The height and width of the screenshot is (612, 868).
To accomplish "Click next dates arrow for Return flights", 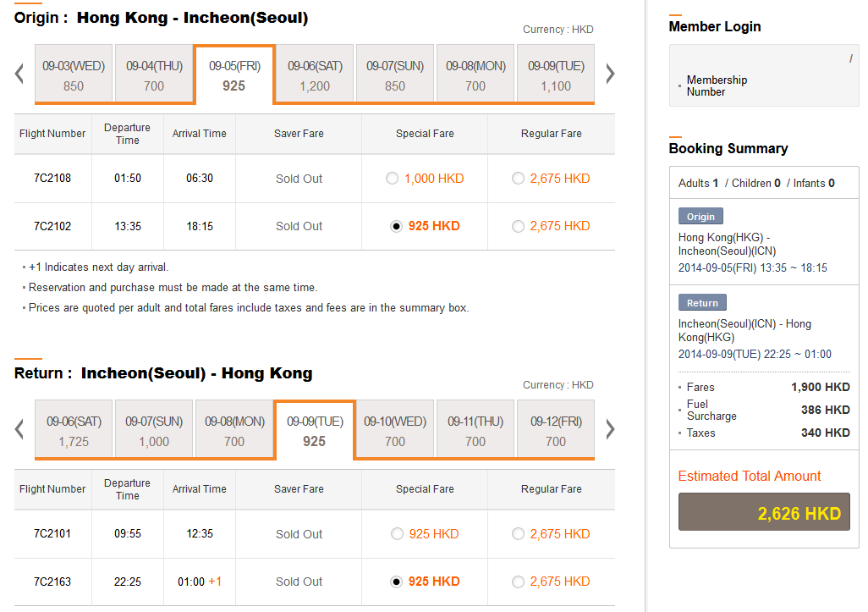I will pyautogui.click(x=610, y=429).
